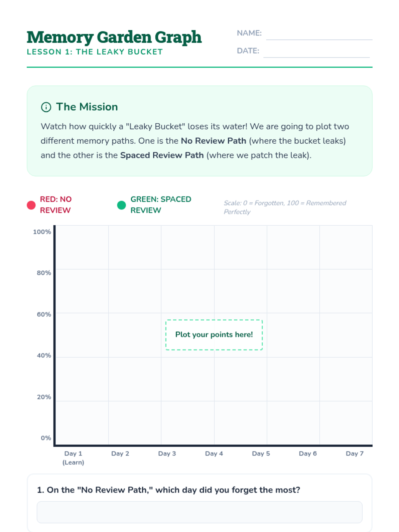Click the Memory Garden Graph title

click(114, 37)
